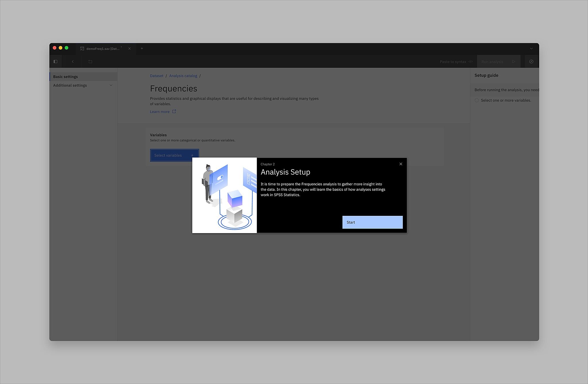Close the Analysis Setup dialog
Image resolution: width=588 pixels, height=384 pixels.
point(401,164)
